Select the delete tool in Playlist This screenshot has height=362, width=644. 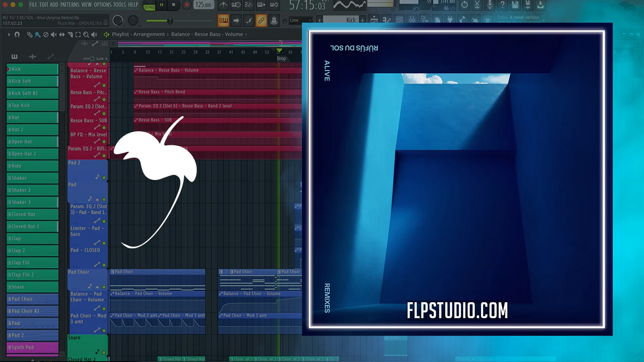tap(46, 35)
